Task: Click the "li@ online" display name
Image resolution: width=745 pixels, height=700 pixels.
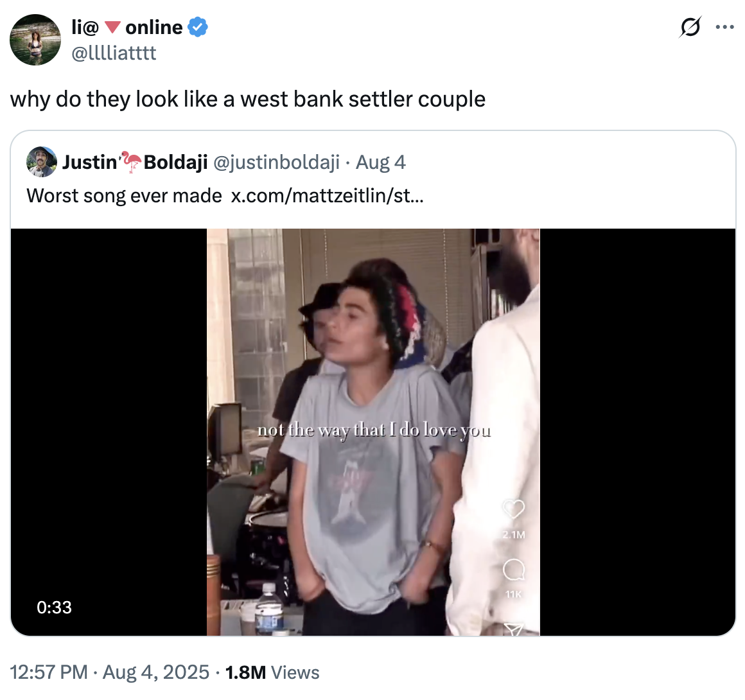Action: tap(127, 28)
